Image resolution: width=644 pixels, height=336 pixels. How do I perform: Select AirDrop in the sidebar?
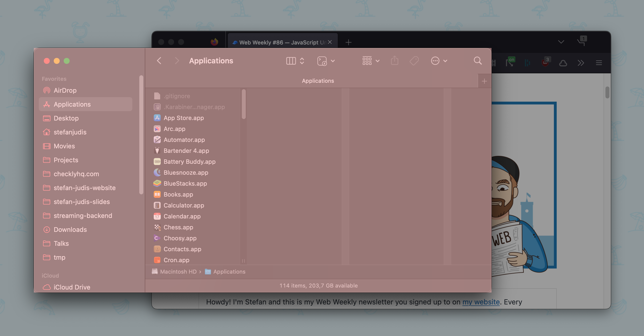85,90
